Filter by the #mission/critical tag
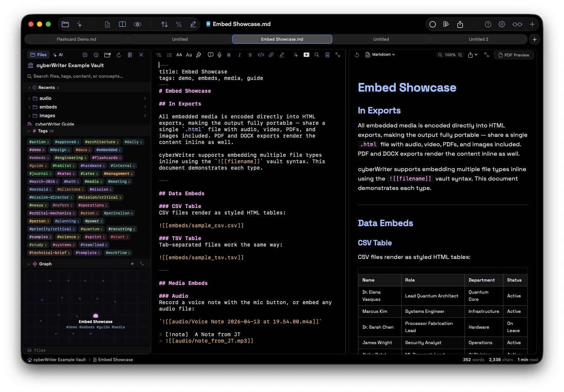Image resolution: width=564 pixels, height=392 pixels. [x=99, y=198]
